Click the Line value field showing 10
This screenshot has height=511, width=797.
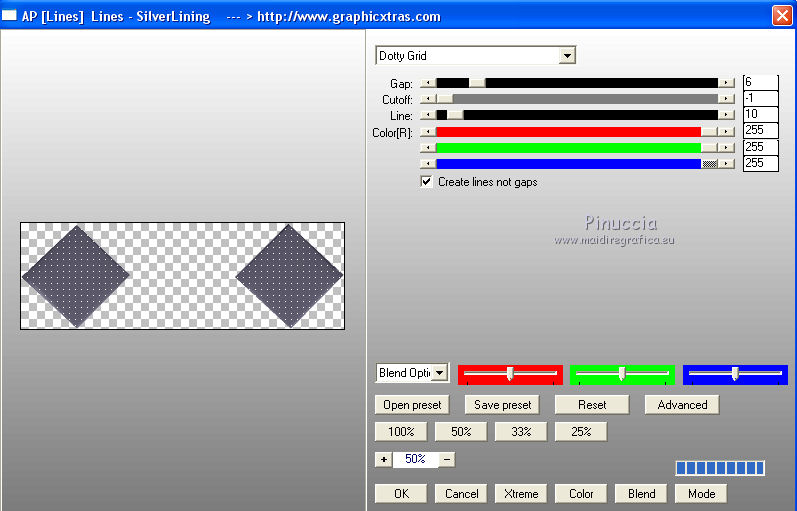pyautogui.click(x=760, y=114)
